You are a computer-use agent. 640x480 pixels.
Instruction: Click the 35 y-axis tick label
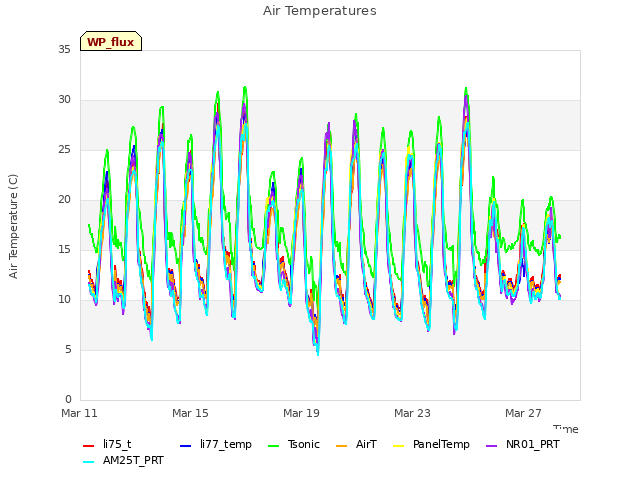(64, 50)
